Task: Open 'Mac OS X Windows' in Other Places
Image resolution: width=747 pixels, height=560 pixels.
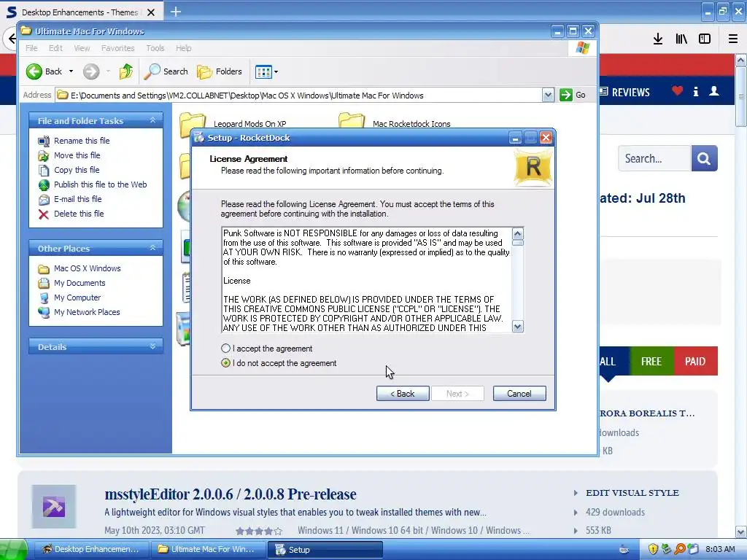Action: 88,268
